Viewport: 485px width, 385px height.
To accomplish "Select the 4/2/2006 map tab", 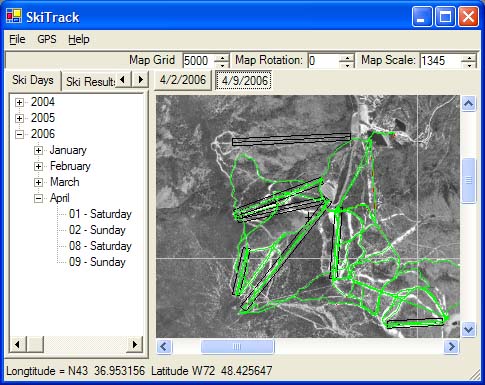I will point(183,80).
